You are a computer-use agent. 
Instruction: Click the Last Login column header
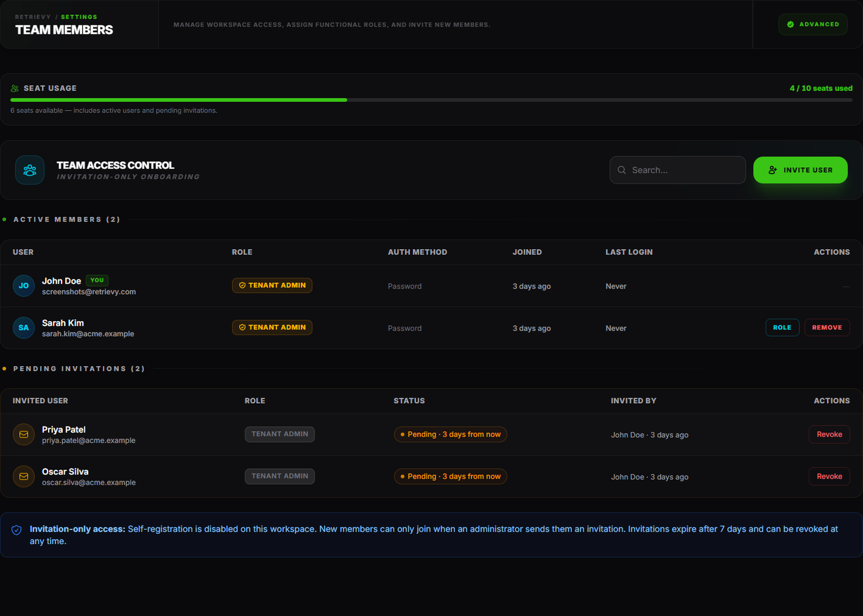tap(629, 252)
